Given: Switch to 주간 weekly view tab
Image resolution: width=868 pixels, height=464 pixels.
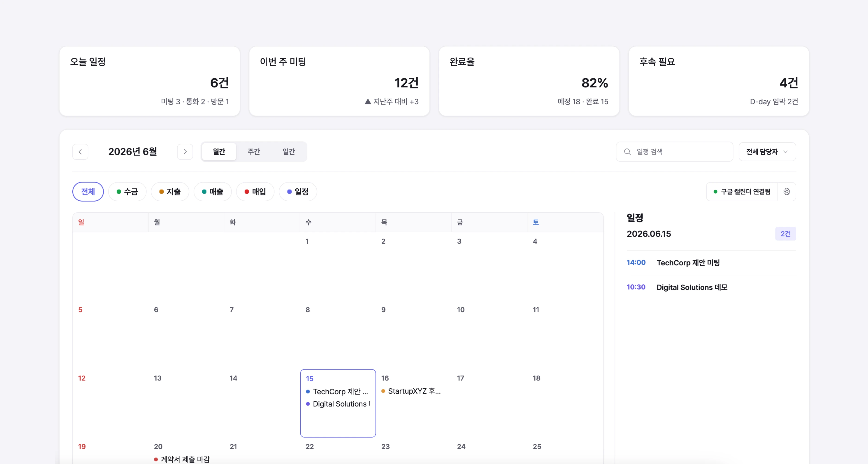Looking at the screenshot, I should pyautogui.click(x=254, y=152).
